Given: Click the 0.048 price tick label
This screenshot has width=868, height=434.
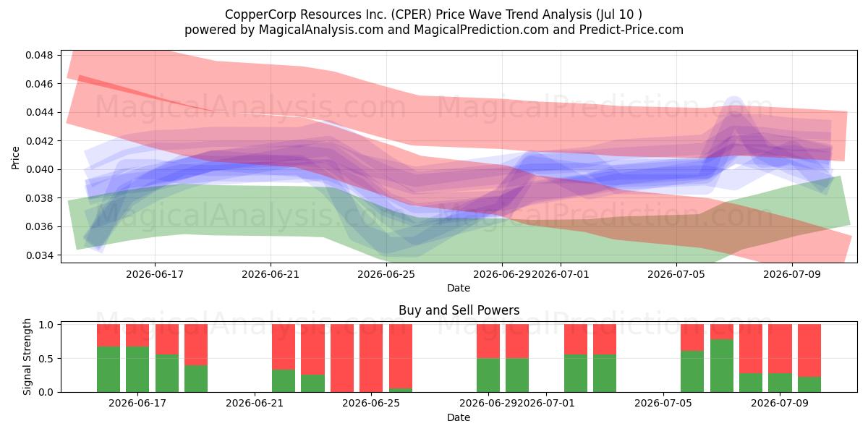Looking at the screenshot, I should 38,55.
